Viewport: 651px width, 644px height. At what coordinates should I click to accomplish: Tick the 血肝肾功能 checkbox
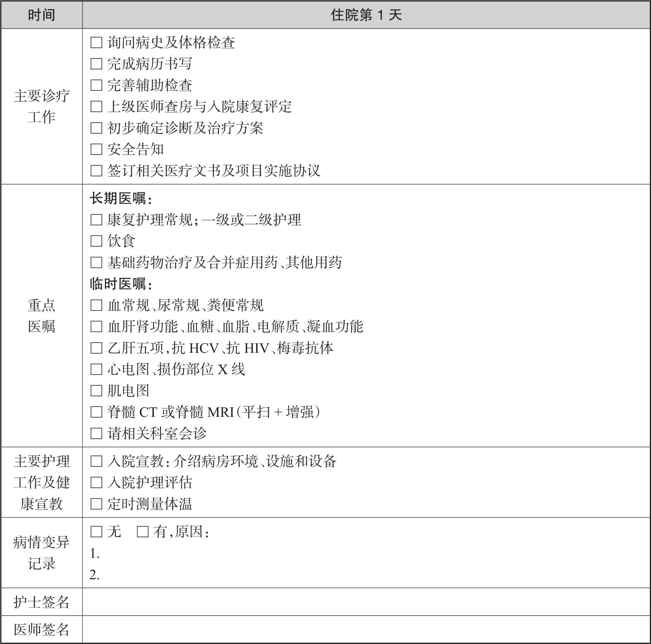point(97,326)
